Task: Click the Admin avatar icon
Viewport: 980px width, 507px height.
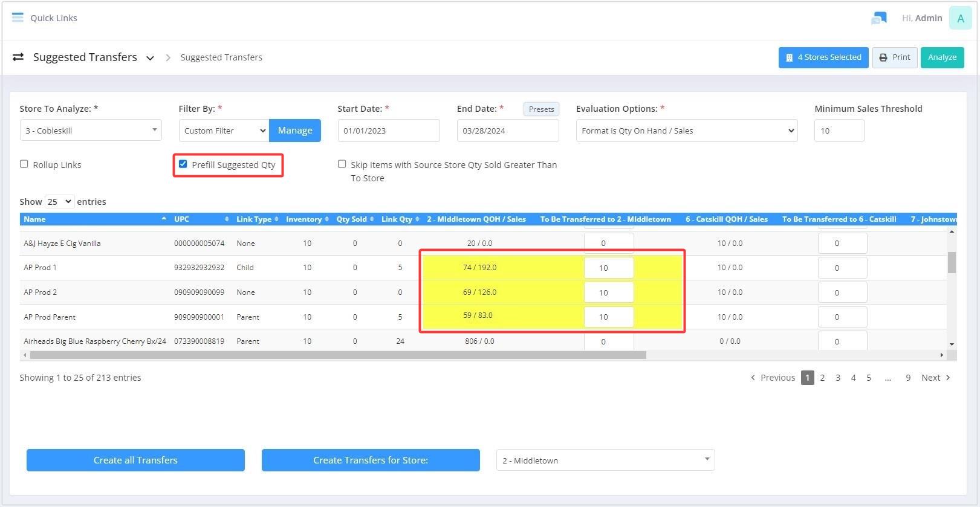Action: [960, 18]
